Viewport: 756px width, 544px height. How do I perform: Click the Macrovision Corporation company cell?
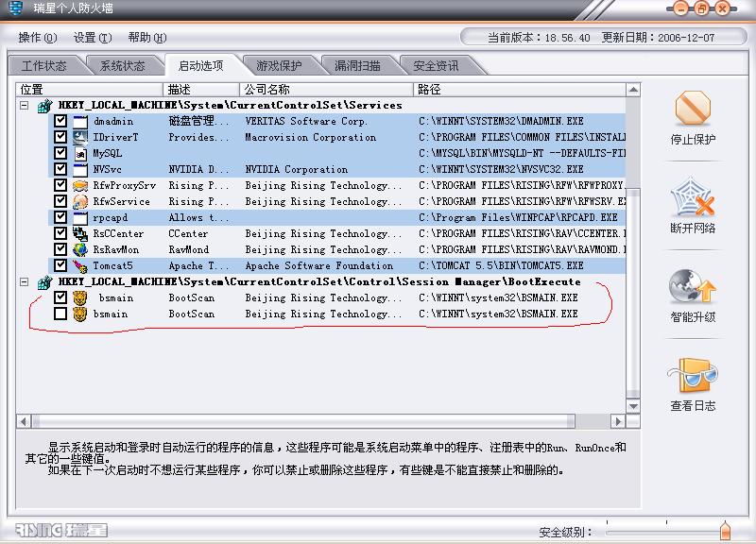point(311,137)
